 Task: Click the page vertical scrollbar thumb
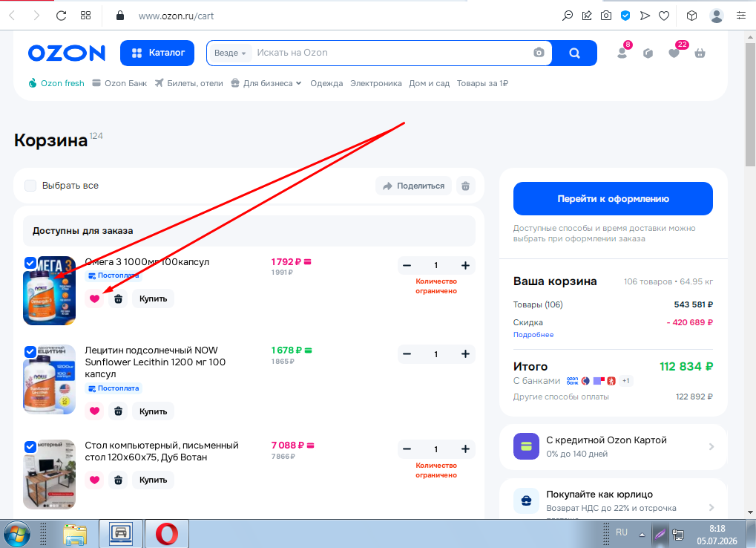coord(750,105)
